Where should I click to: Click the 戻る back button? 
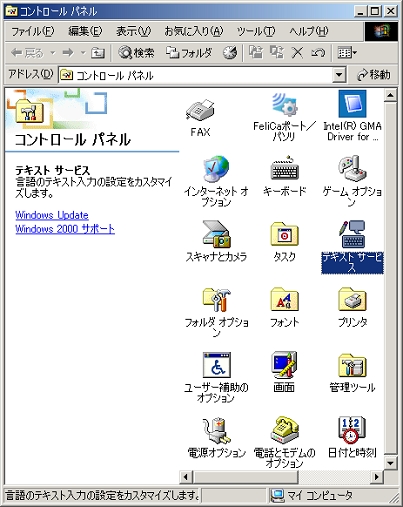click(27, 53)
